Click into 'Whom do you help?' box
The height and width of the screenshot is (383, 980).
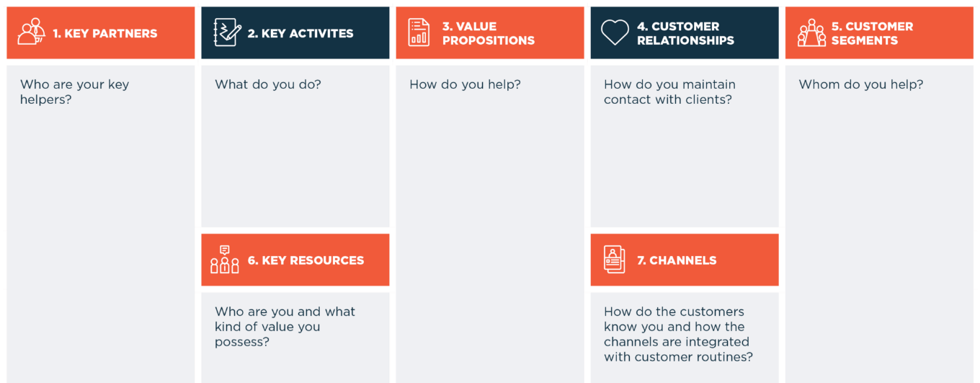coord(879,224)
